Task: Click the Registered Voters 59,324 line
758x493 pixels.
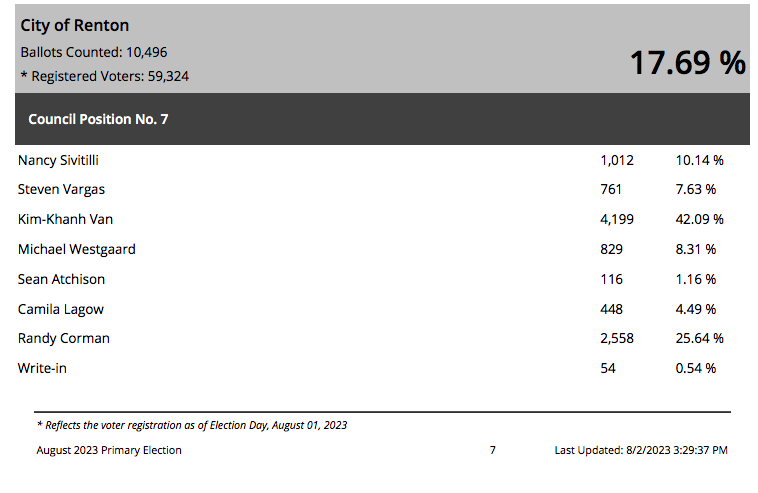Action: pos(105,76)
